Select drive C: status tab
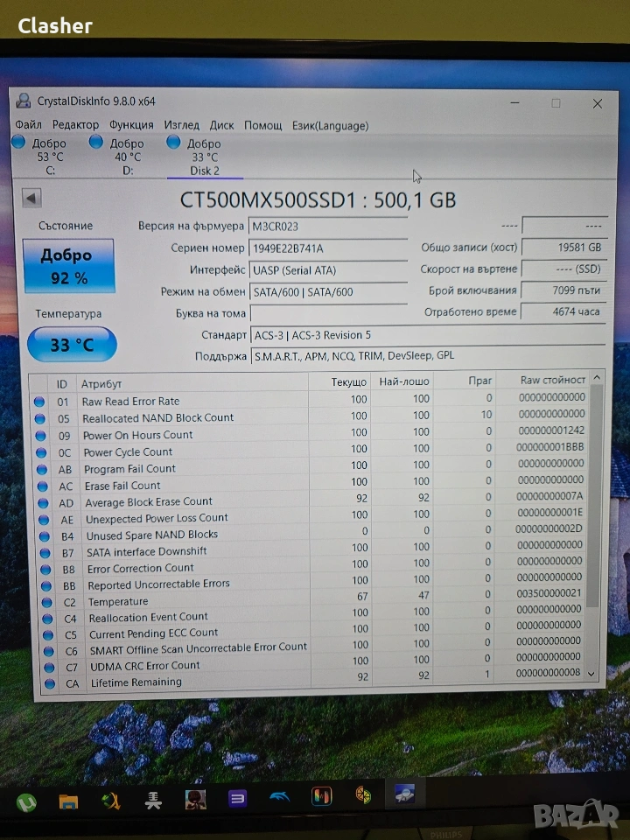Image resolution: width=630 pixels, height=840 pixels. pyautogui.click(x=44, y=156)
